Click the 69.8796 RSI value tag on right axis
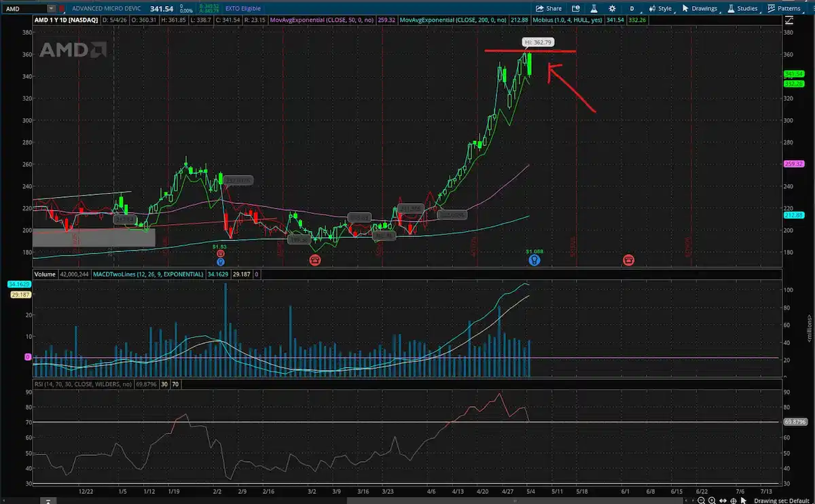815x504 pixels. [795, 422]
